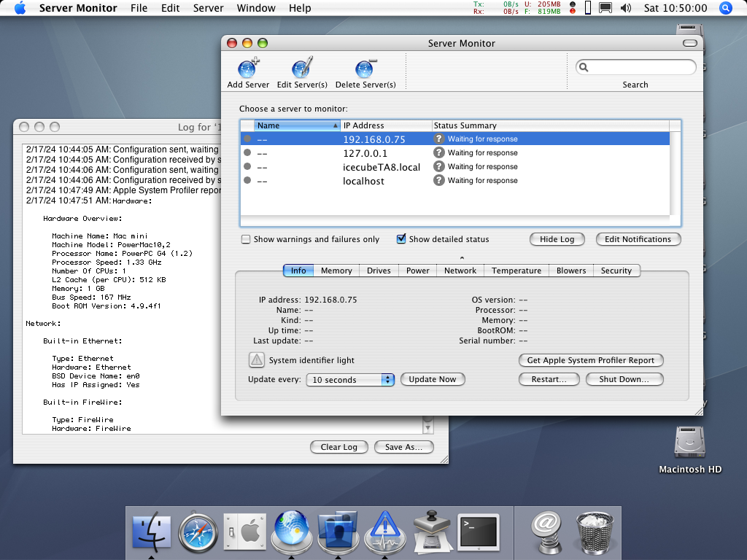
Task: Open the Server menu
Action: tap(208, 8)
